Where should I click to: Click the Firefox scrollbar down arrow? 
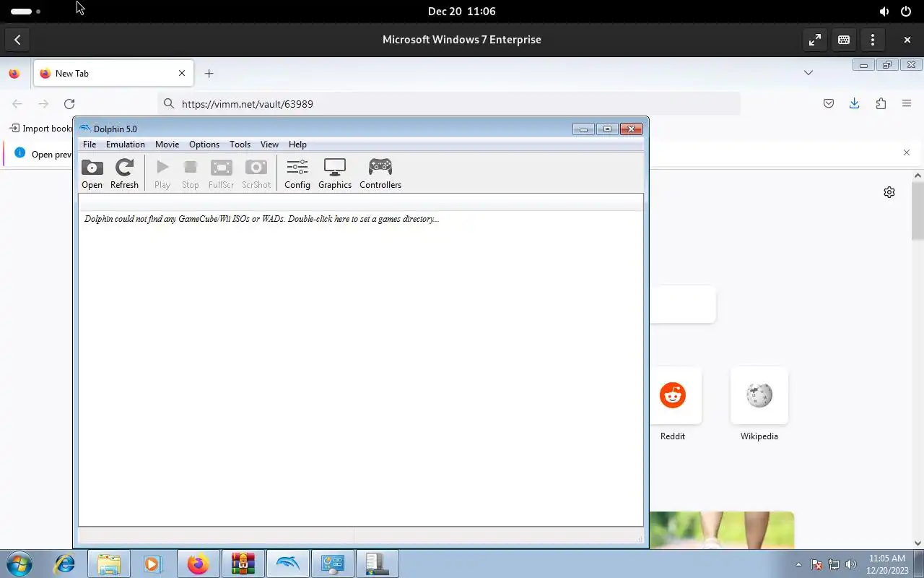[918, 543]
